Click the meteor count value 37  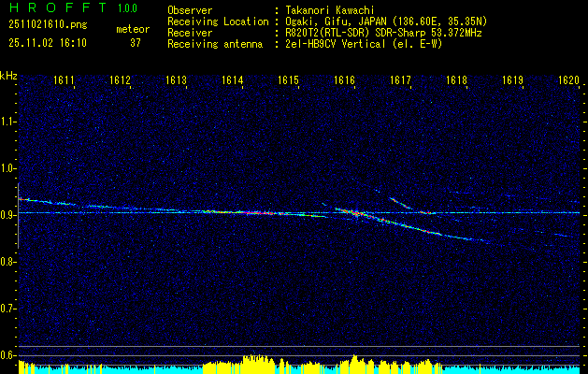(x=135, y=43)
